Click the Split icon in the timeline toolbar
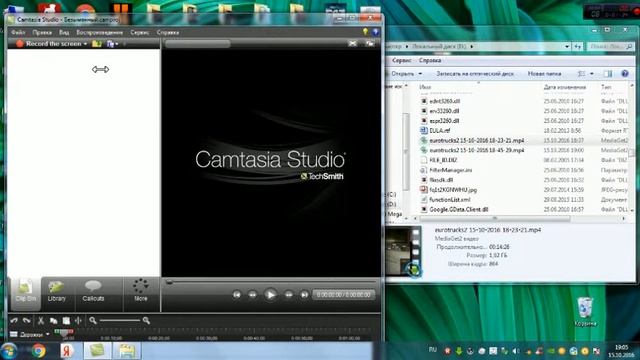 pos(78,321)
